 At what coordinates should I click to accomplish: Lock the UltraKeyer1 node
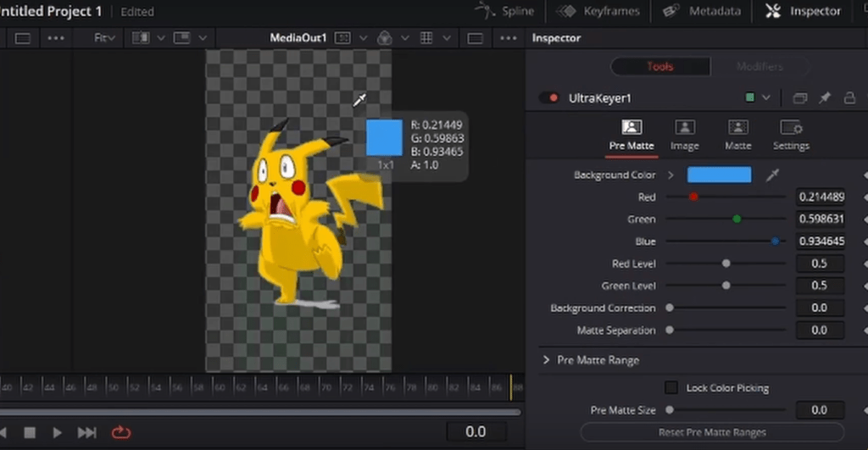pos(849,98)
